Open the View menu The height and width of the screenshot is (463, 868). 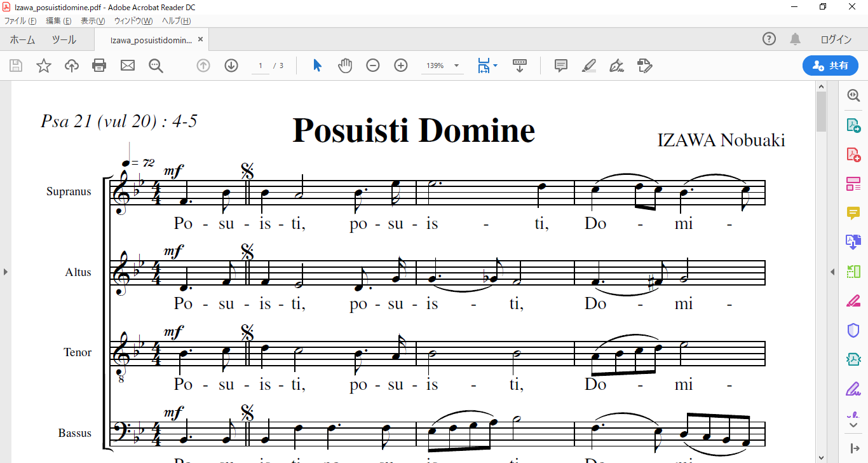(x=93, y=21)
